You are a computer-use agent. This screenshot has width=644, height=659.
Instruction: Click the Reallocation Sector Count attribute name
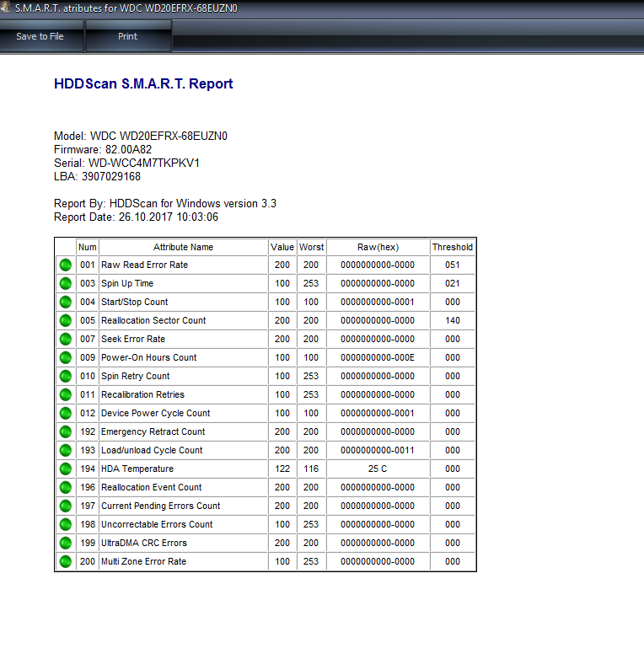pyautogui.click(x=153, y=321)
